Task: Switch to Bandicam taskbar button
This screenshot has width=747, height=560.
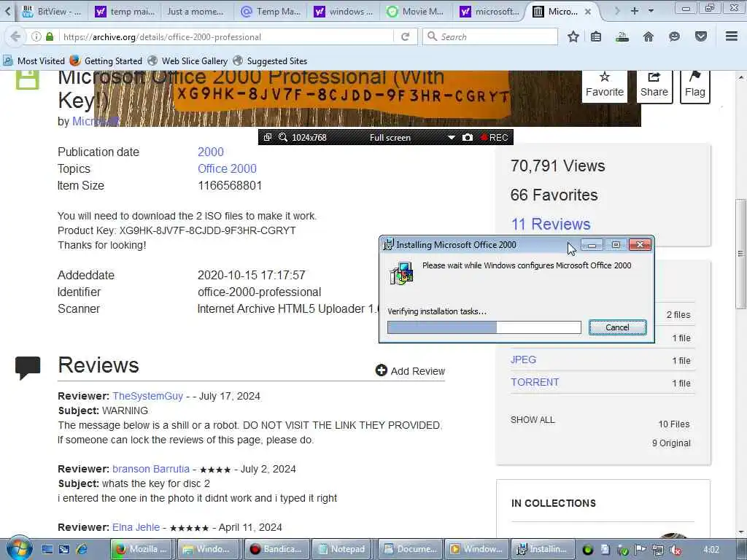Action: pyautogui.click(x=276, y=549)
